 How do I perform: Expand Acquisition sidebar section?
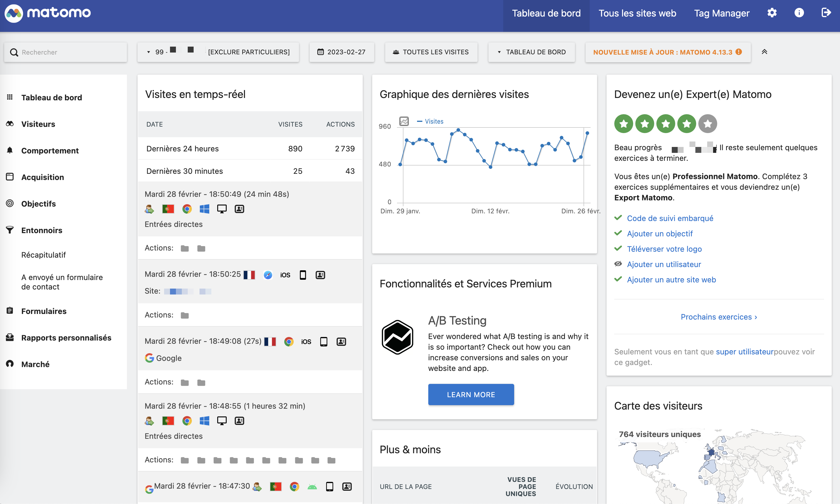point(43,177)
